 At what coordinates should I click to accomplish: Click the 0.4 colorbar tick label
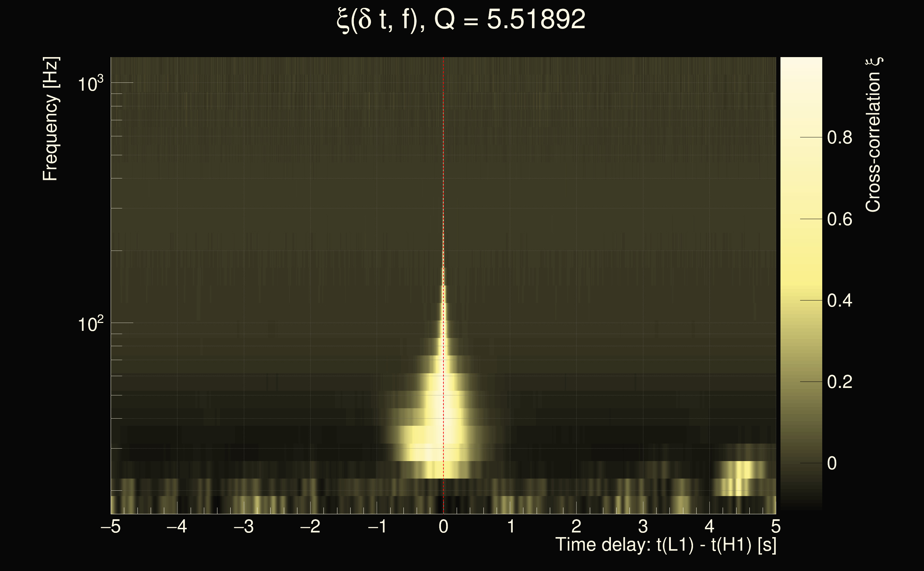click(x=839, y=301)
